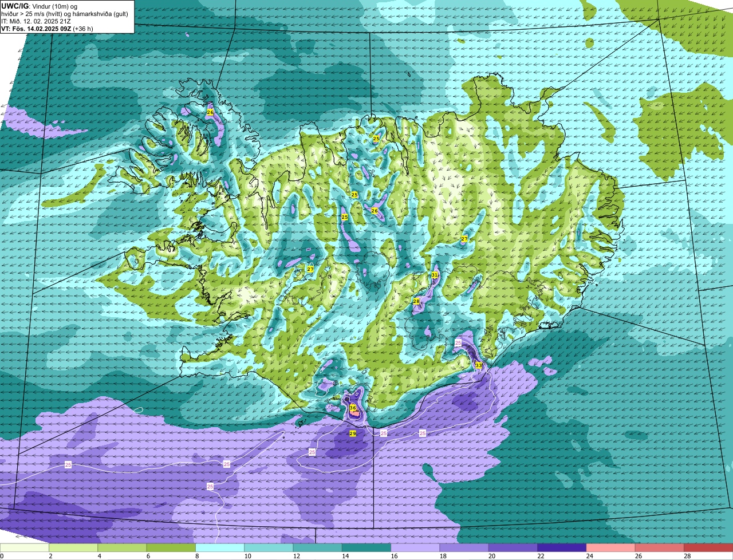Click the legend scale number 2

pyautogui.click(x=50, y=556)
